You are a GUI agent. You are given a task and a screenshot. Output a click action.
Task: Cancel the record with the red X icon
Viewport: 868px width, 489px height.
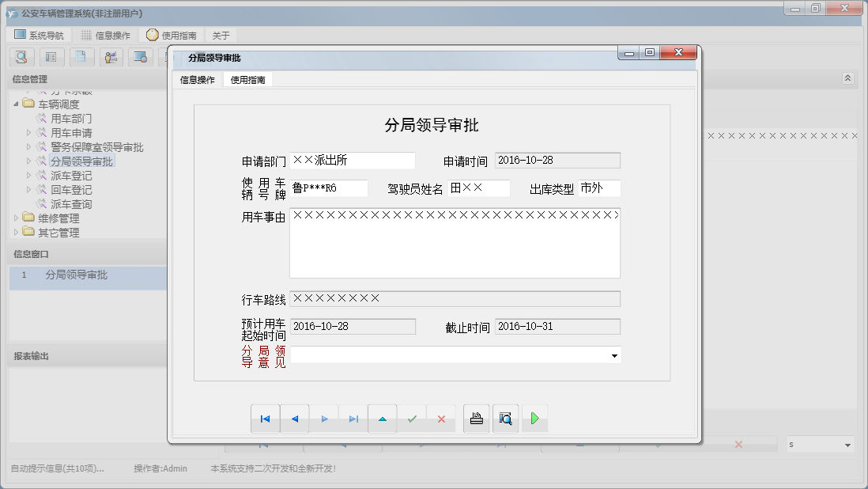(x=440, y=419)
